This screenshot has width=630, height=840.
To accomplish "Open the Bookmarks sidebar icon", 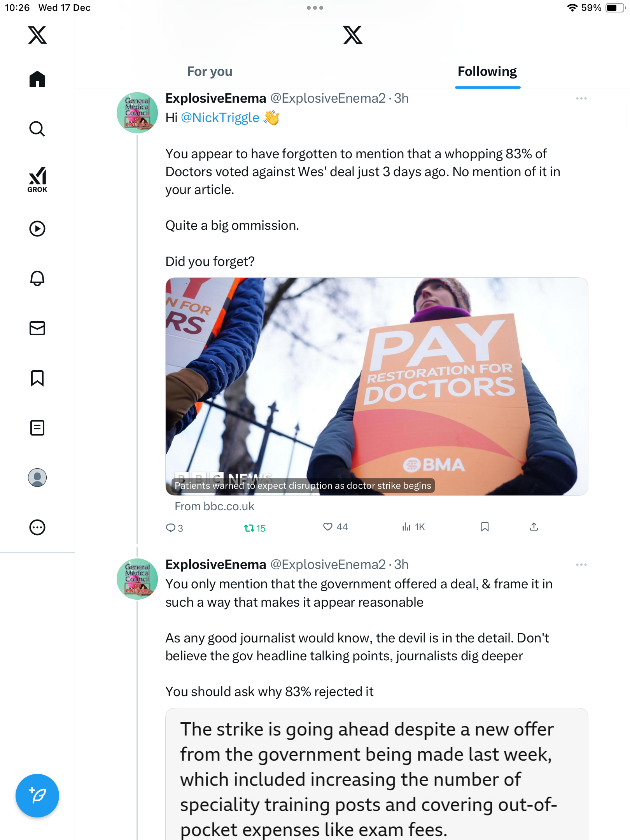I will [37, 378].
